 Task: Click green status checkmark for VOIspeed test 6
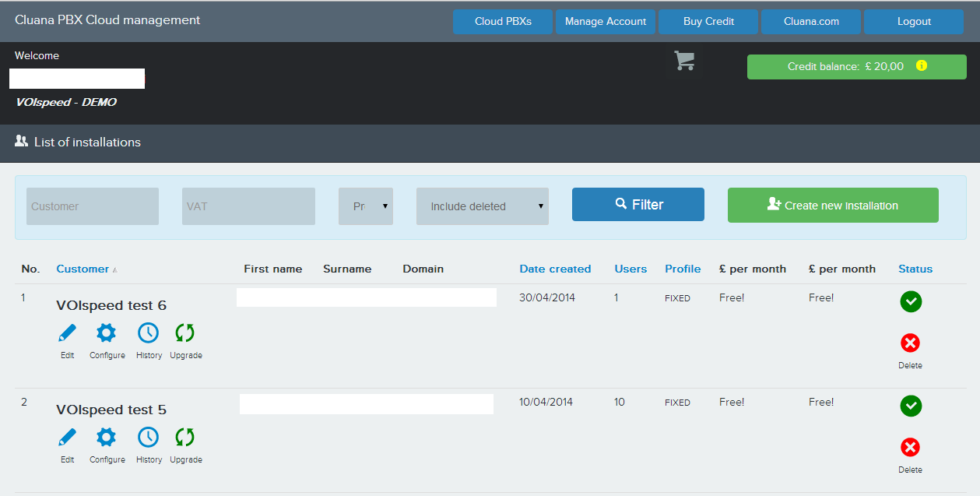911,301
